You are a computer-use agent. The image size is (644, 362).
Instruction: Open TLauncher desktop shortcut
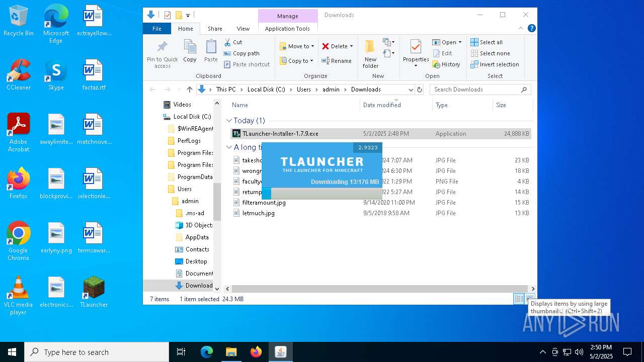(x=94, y=293)
